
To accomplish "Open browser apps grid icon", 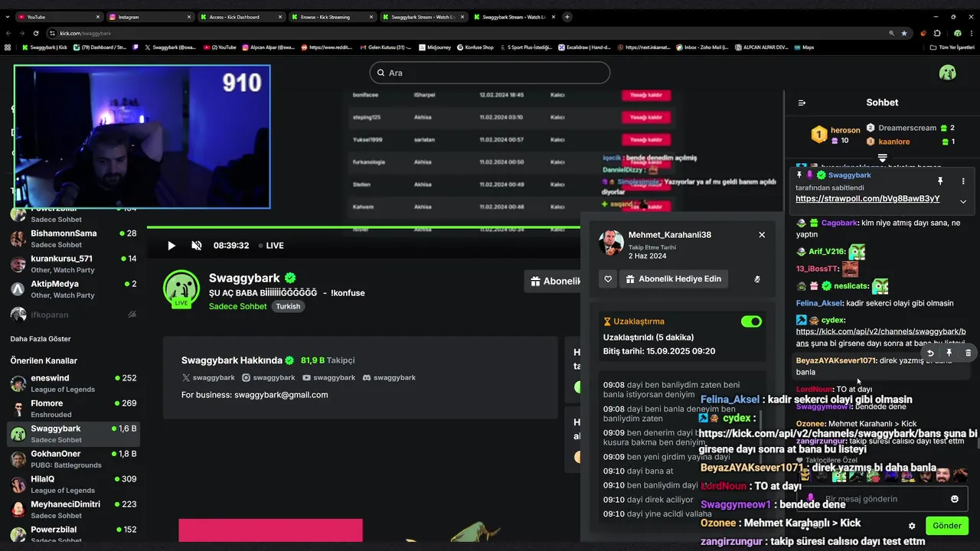I will pos(8,47).
